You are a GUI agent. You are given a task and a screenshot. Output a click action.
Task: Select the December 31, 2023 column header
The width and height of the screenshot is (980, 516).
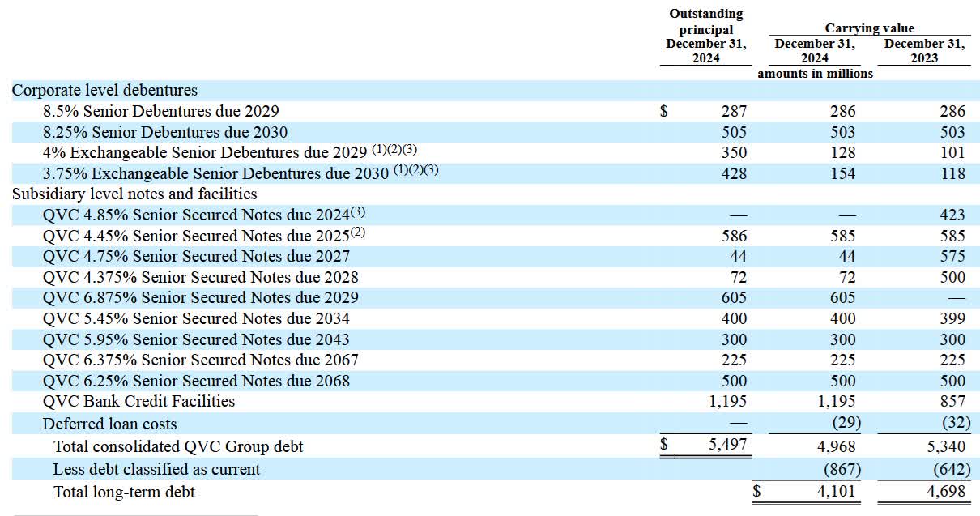point(923,50)
